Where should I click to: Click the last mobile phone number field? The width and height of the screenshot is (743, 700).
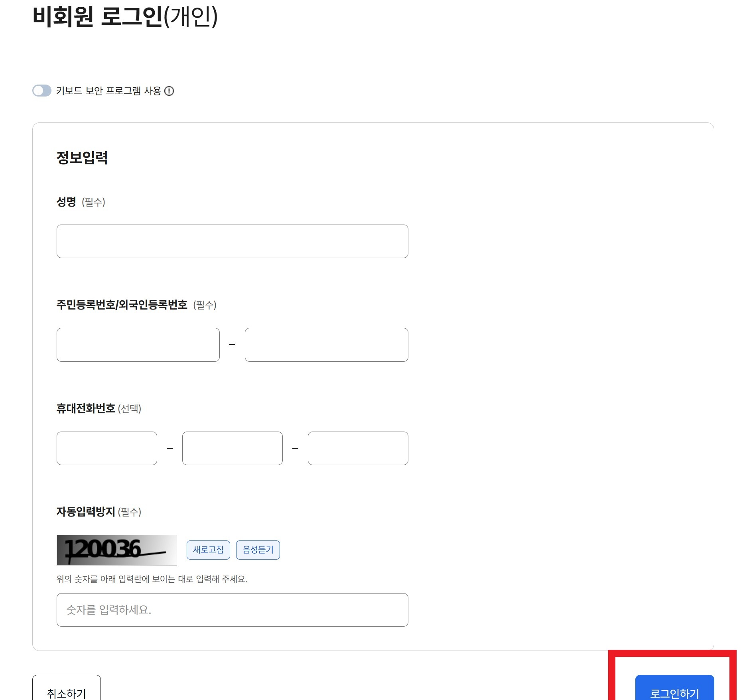tap(357, 448)
